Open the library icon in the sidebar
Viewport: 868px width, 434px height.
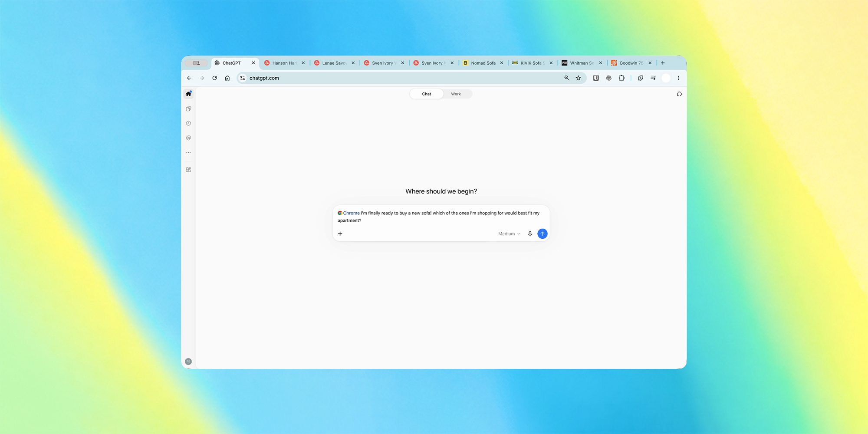[188, 108]
